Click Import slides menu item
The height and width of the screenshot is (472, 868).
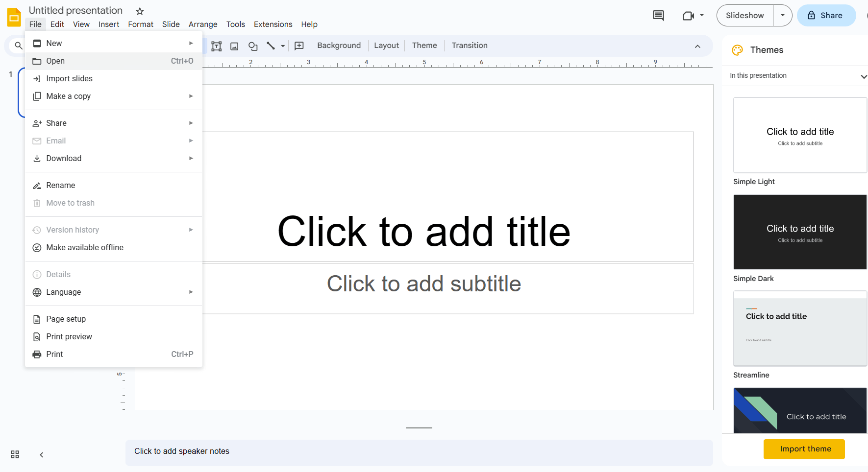114,78
